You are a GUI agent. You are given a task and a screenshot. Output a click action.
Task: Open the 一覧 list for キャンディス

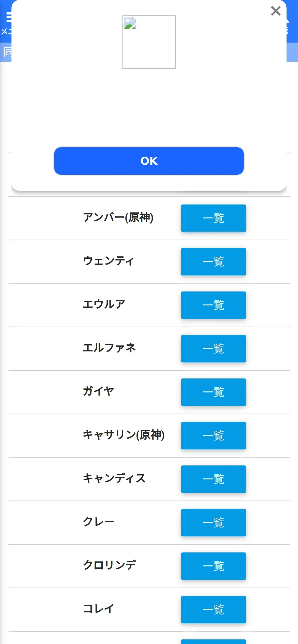coord(213,479)
